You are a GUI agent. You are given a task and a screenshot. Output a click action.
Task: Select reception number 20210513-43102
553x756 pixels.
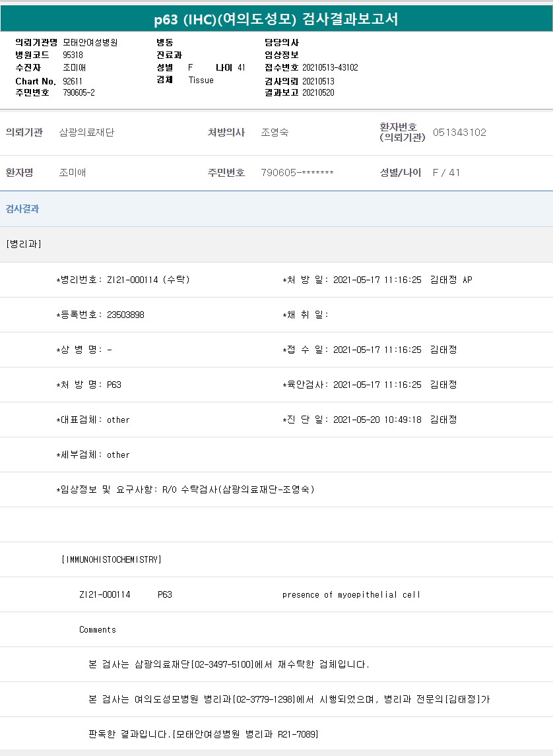[x=330, y=68]
